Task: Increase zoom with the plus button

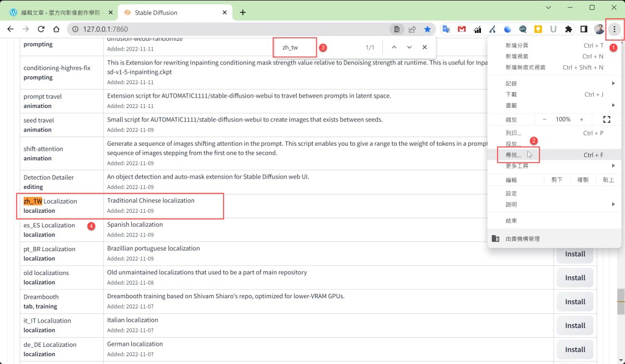Action: click(581, 120)
